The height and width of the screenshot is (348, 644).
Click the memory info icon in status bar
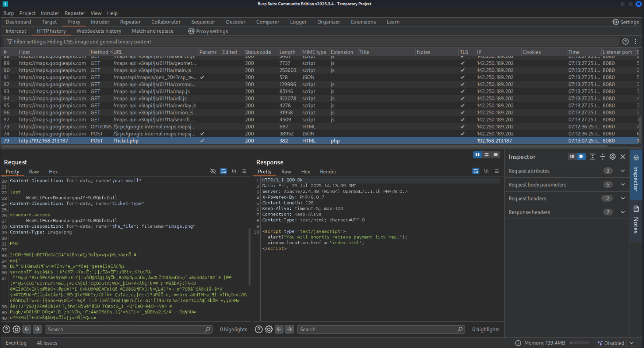[518, 343]
